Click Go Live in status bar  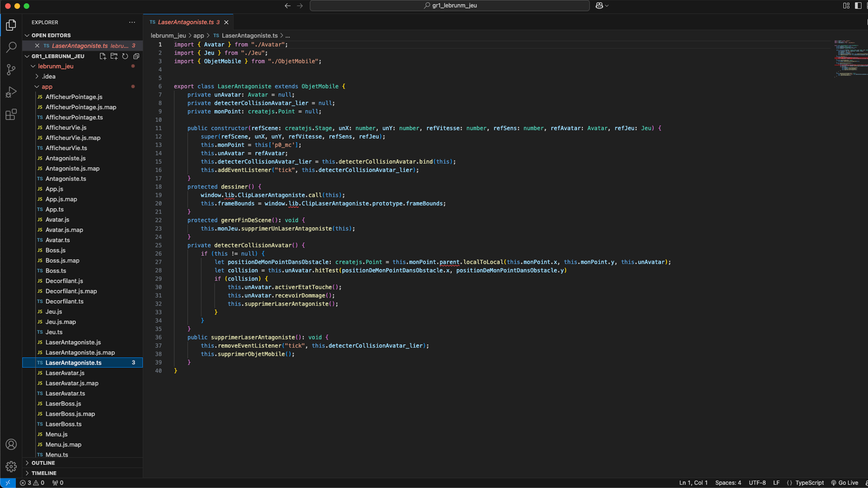pos(845,483)
